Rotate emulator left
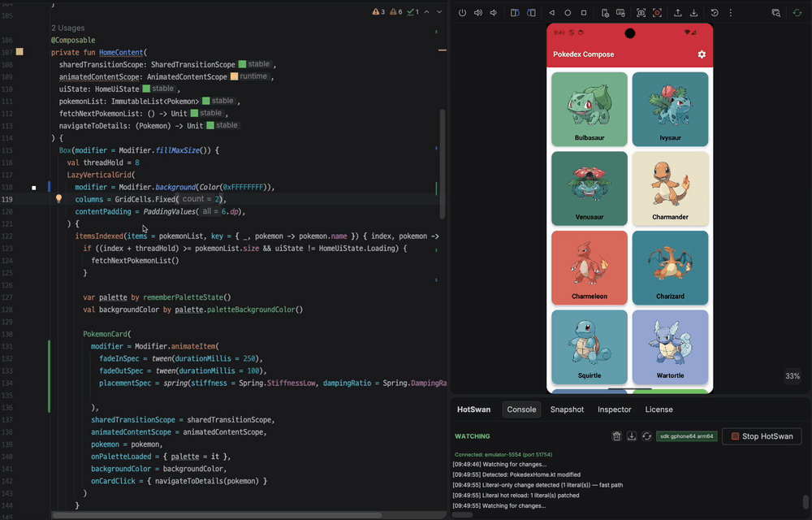The width and height of the screenshot is (812, 520). [515, 13]
